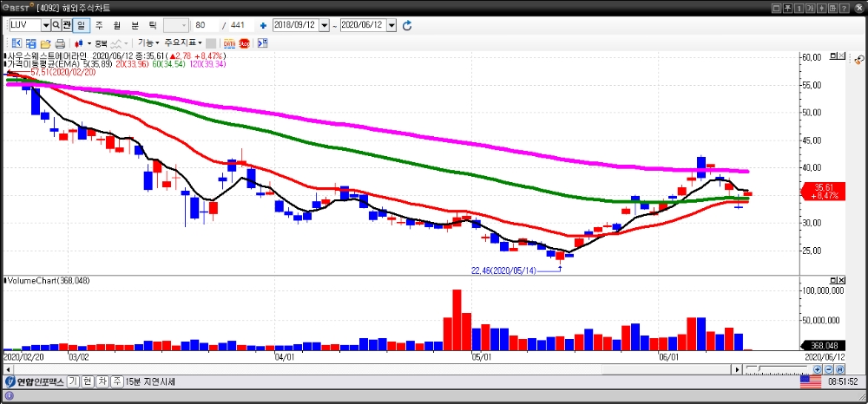Click the blue plus icon before start date

(263, 26)
